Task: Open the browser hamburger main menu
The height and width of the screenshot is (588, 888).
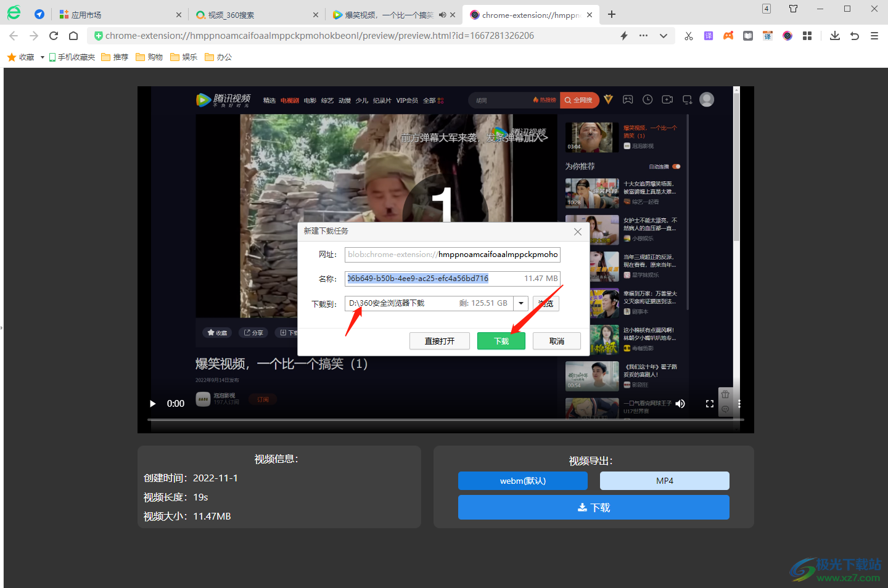Action: click(874, 36)
